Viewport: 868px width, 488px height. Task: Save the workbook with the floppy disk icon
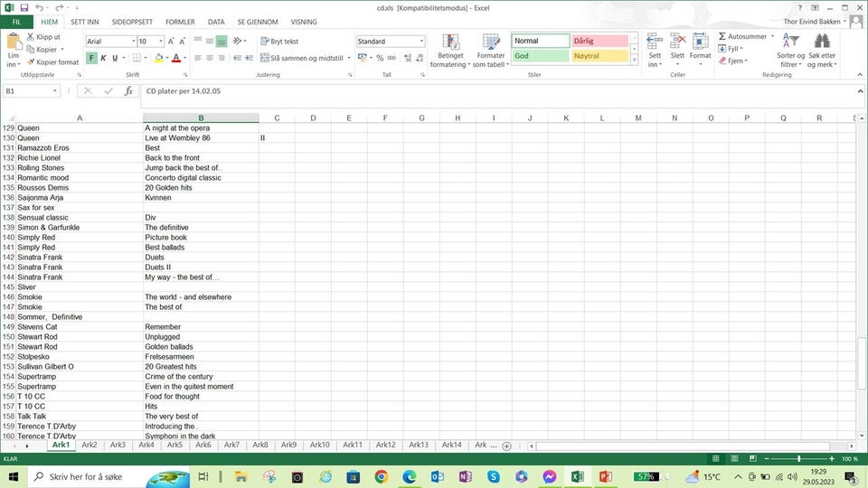(x=24, y=8)
